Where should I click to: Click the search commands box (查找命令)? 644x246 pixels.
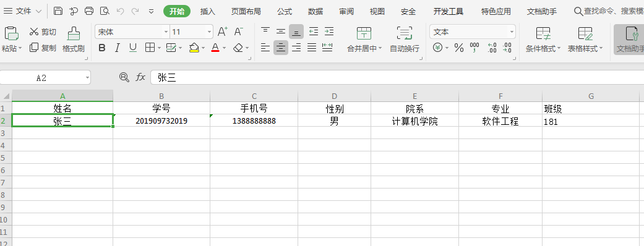pyautogui.click(x=609, y=12)
